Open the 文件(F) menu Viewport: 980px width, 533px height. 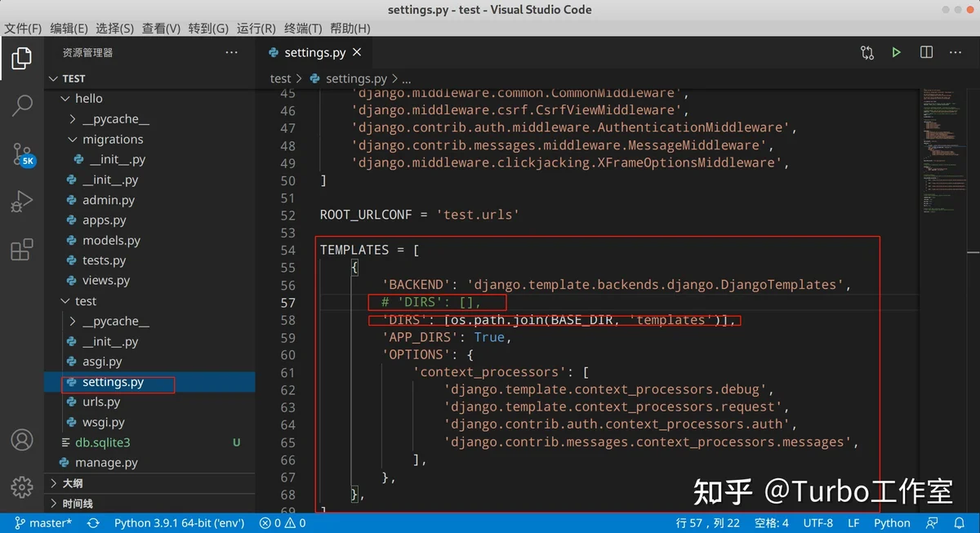click(23, 29)
